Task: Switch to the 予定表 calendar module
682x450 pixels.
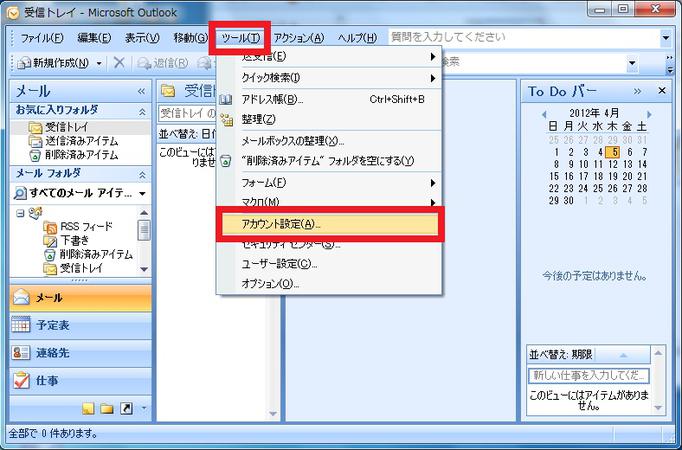Action: click(80, 325)
